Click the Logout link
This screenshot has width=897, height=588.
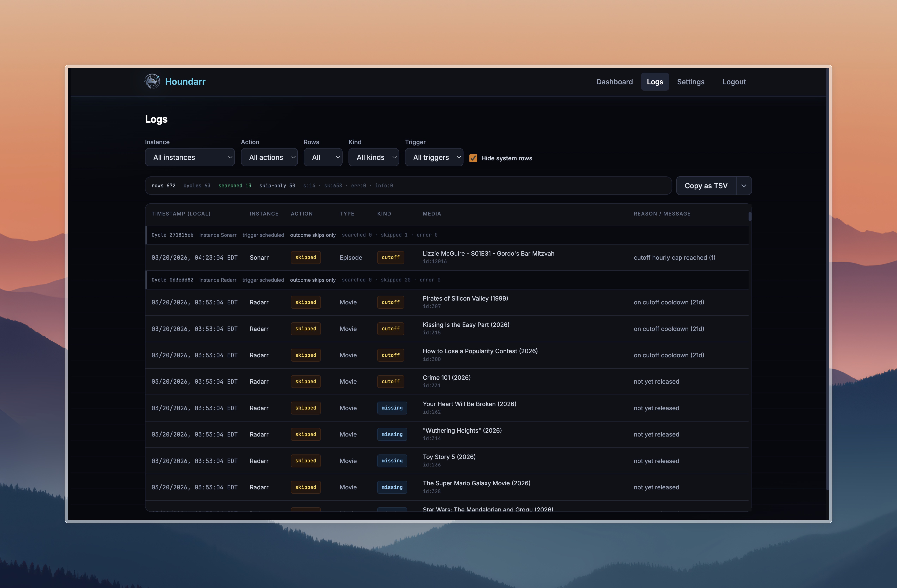733,82
